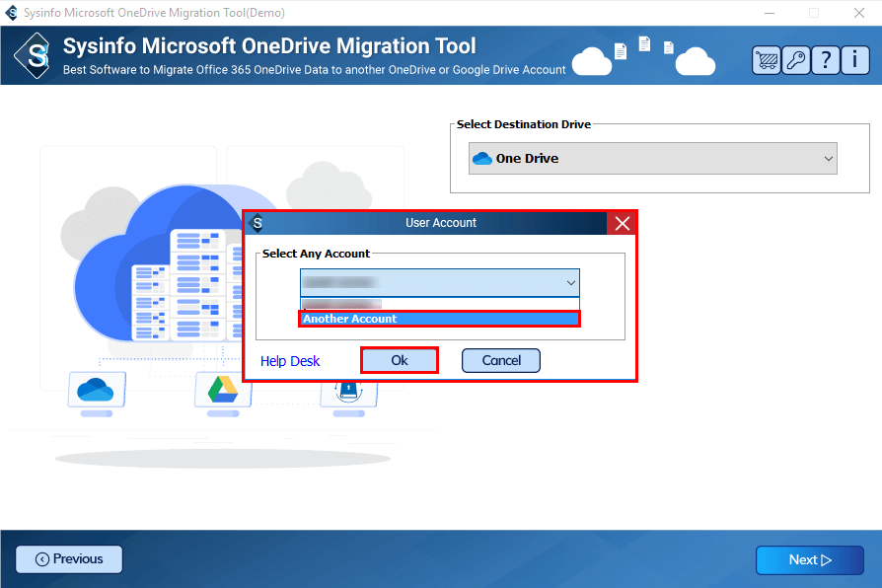The height and width of the screenshot is (588, 882).
Task: Click the info about icon
Action: [855, 59]
